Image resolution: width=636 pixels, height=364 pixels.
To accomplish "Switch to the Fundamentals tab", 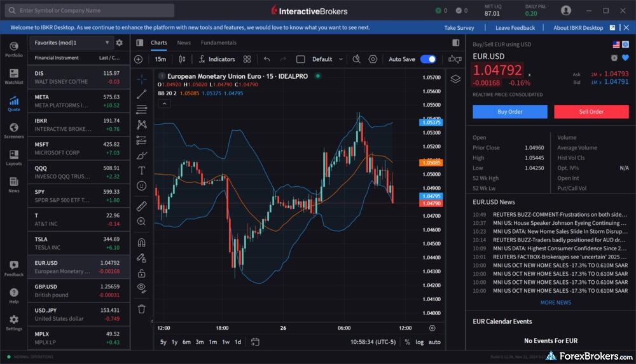I will 218,43.
